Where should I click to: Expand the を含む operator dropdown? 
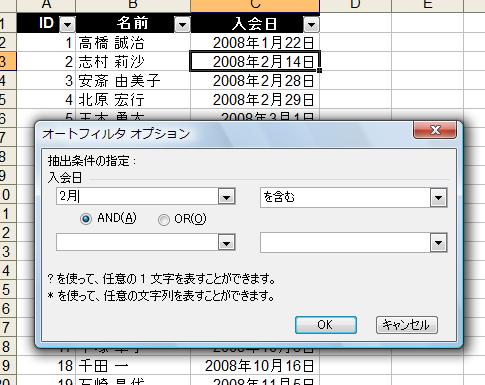coord(438,197)
